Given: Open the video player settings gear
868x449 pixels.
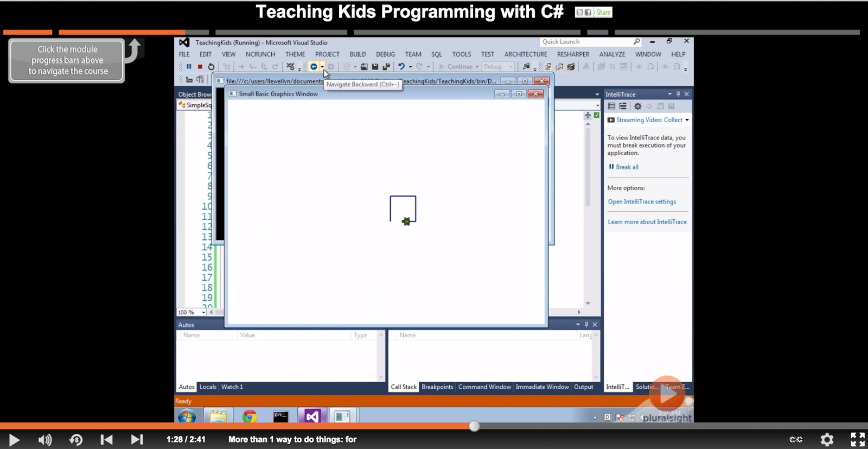Looking at the screenshot, I should (827, 440).
